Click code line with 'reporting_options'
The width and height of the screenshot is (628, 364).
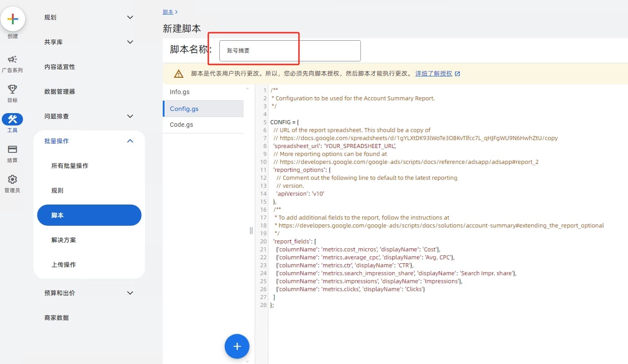(302, 170)
